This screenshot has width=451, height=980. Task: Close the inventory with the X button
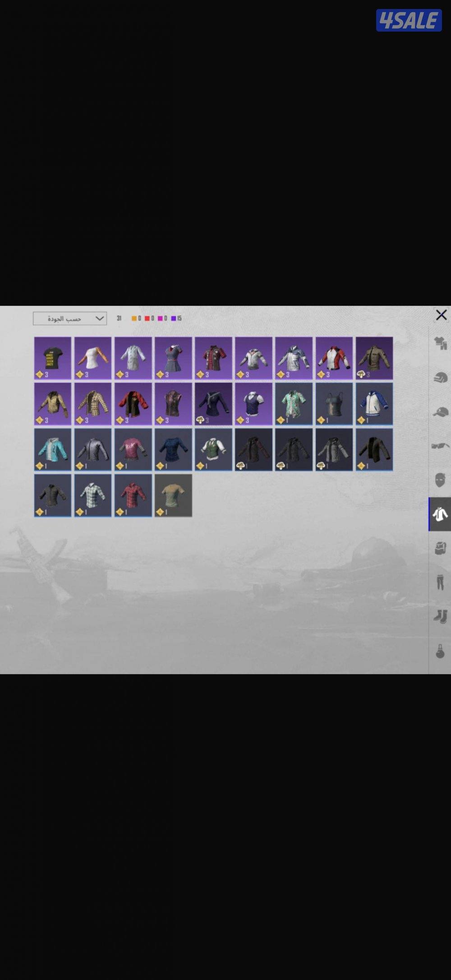click(441, 315)
